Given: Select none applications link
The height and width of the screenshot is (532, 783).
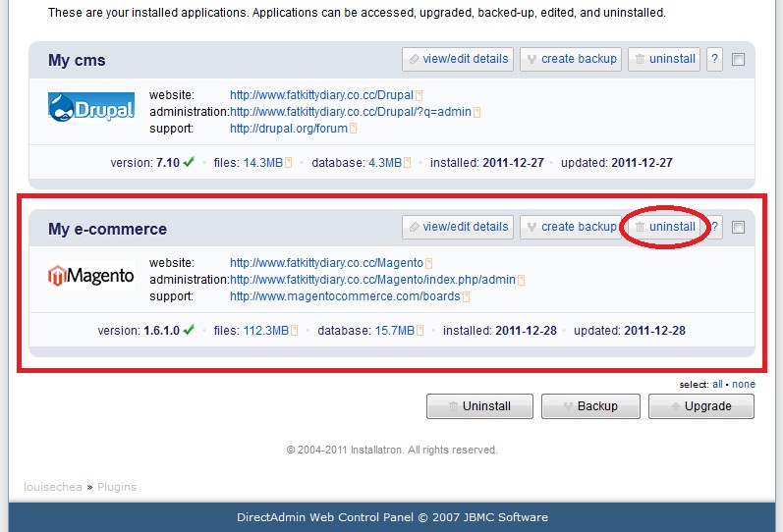Looking at the screenshot, I should point(744,385).
